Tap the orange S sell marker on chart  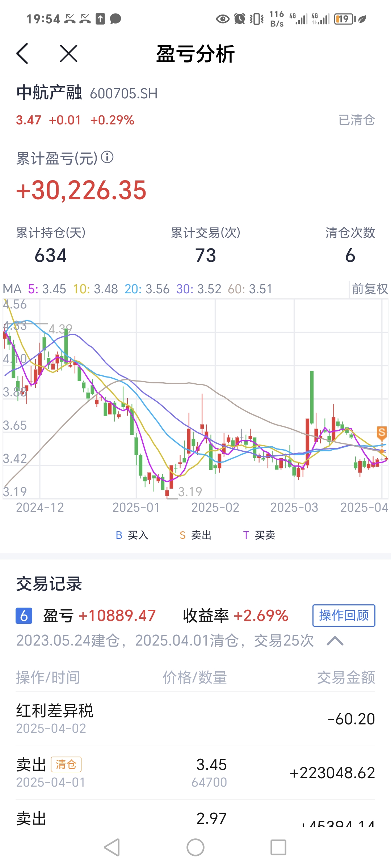point(382,432)
